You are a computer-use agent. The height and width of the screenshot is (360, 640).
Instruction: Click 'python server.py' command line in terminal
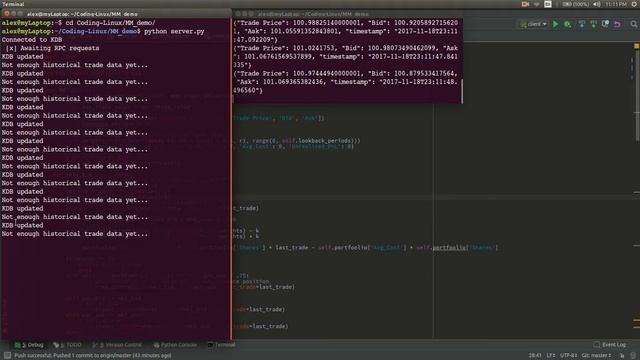click(x=174, y=31)
